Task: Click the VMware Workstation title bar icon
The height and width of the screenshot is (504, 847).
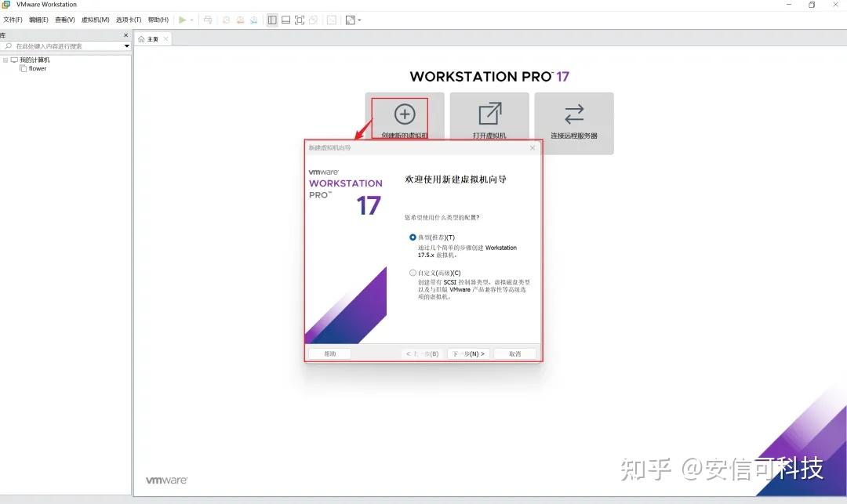Action: [6, 5]
